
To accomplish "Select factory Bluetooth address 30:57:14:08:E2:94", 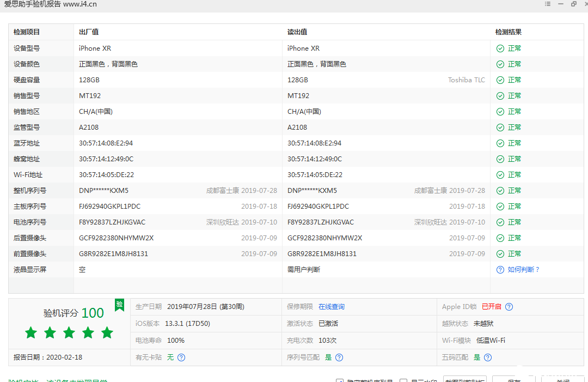I will pos(106,143).
